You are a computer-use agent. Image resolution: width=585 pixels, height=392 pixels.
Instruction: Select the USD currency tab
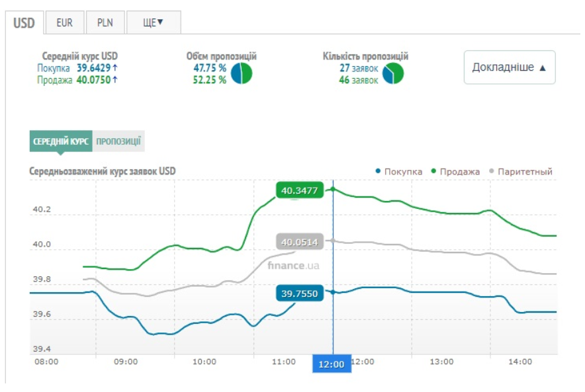click(x=24, y=22)
